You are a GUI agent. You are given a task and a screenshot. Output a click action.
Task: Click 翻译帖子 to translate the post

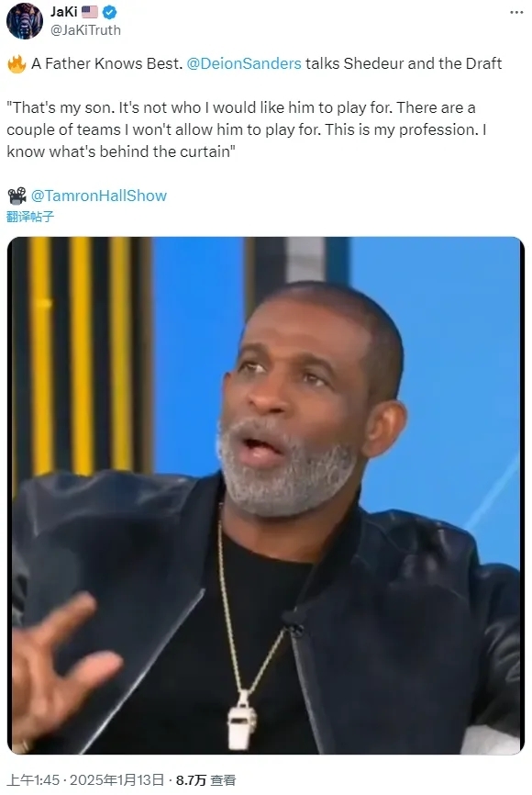30,217
